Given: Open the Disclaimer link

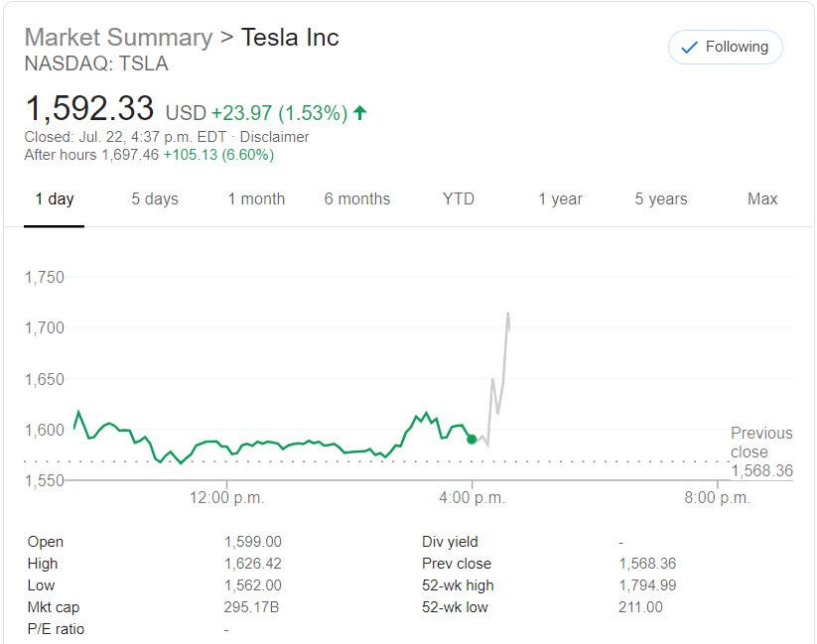Looking at the screenshot, I should pyautogui.click(x=275, y=137).
